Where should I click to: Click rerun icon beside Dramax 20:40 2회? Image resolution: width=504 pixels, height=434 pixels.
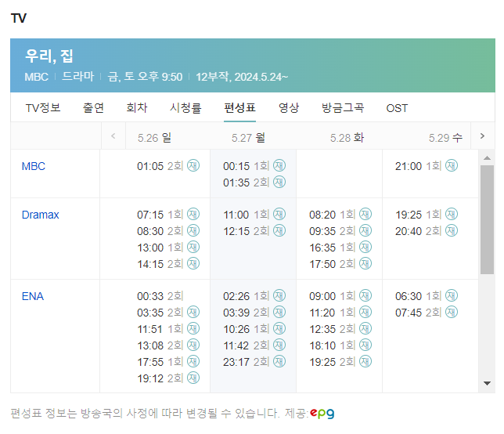452,230
